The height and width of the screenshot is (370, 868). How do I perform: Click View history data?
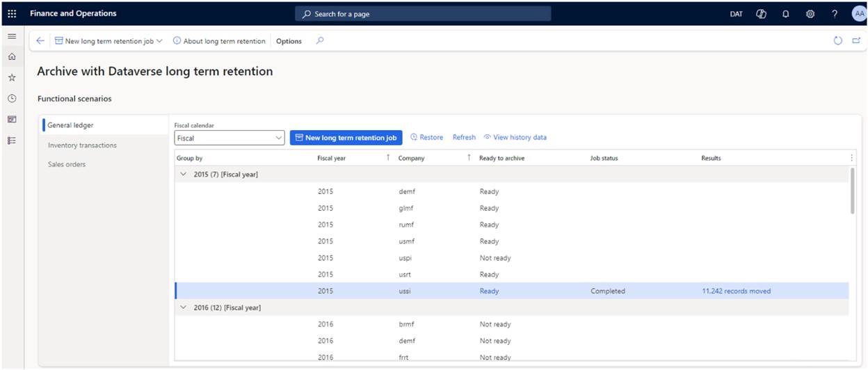pos(515,138)
